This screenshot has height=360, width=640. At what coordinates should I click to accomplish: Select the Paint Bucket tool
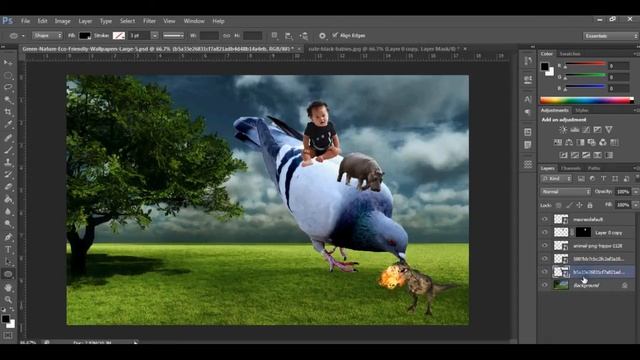coord(8,199)
